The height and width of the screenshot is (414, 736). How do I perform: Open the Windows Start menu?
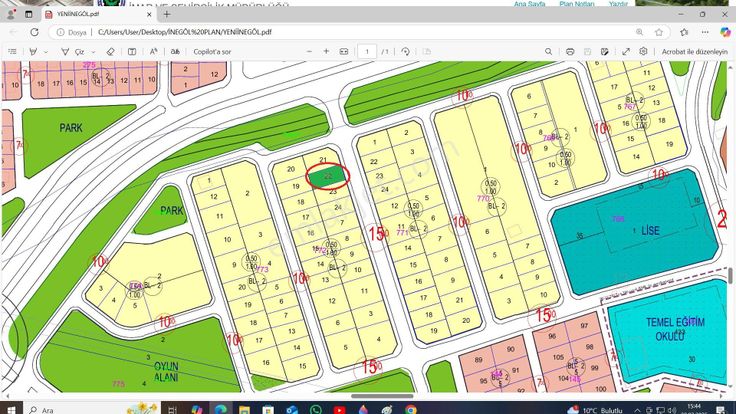pyautogui.click(x=11, y=409)
